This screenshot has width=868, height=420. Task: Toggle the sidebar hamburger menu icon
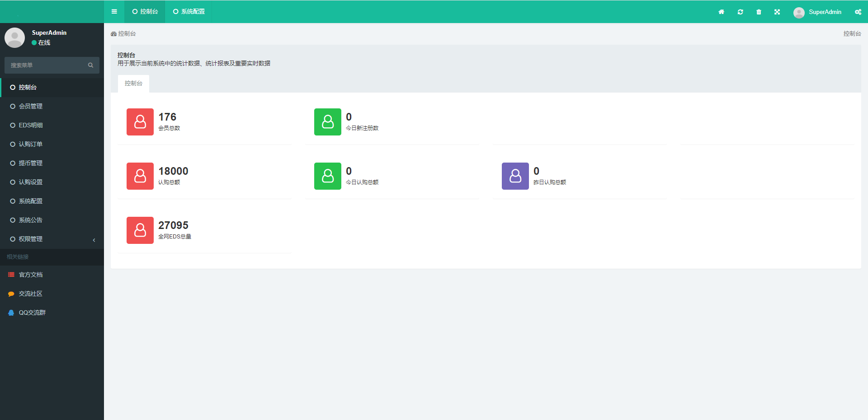[x=114, y=12]
